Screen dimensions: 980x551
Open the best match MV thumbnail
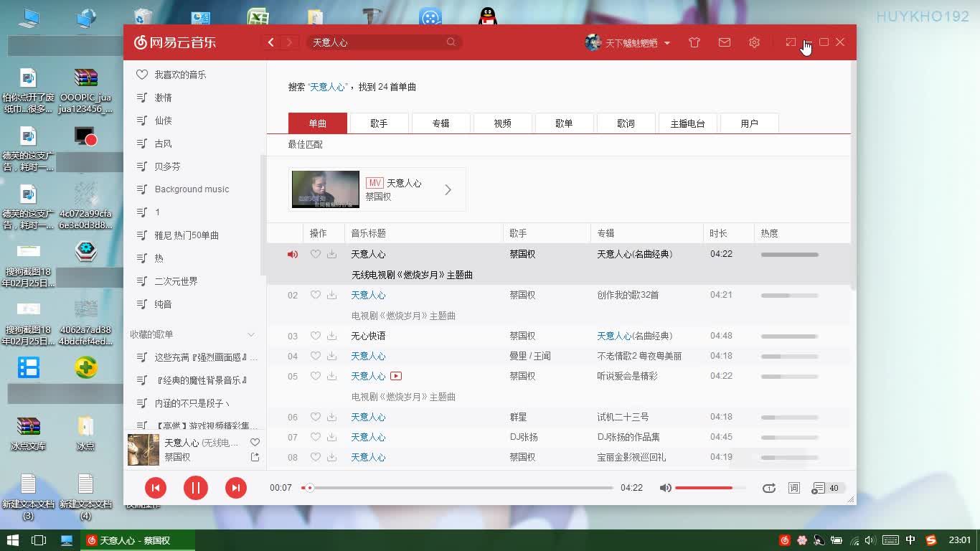tap(325, 189)
